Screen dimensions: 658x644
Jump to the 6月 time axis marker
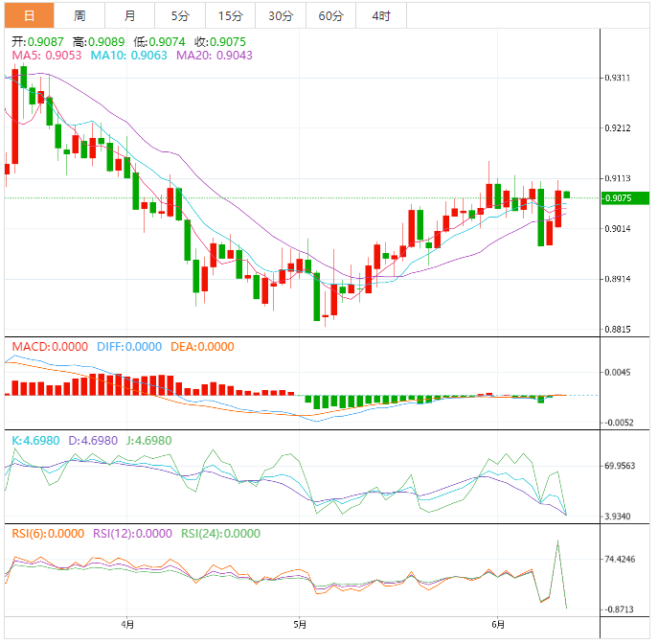coord(496,625)
